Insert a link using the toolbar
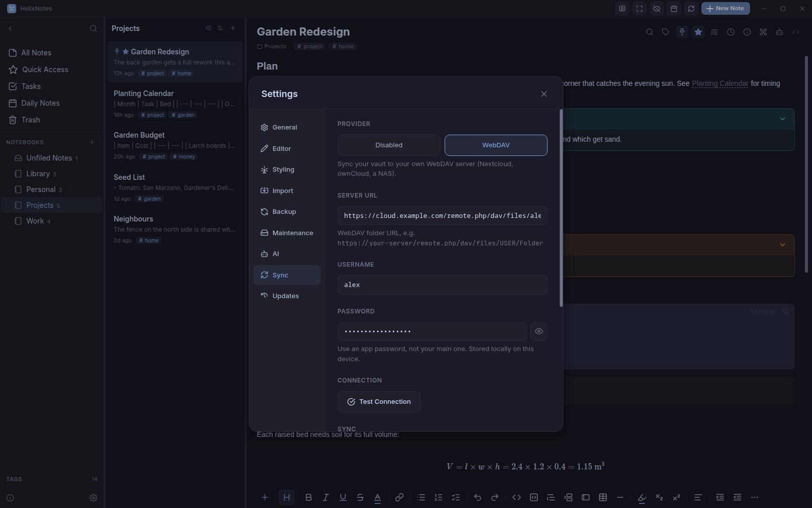The width and height of the screenshot is (812, 508). (x=399, y=497)
